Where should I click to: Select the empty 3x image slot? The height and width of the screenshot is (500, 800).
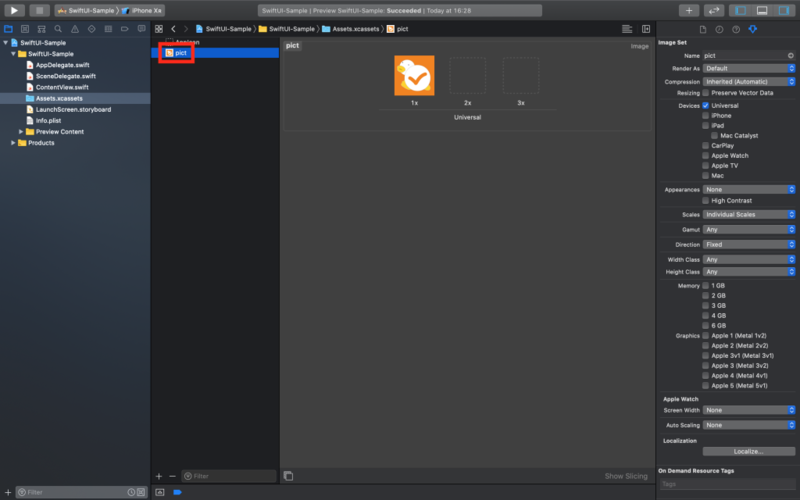click(521, 76)
